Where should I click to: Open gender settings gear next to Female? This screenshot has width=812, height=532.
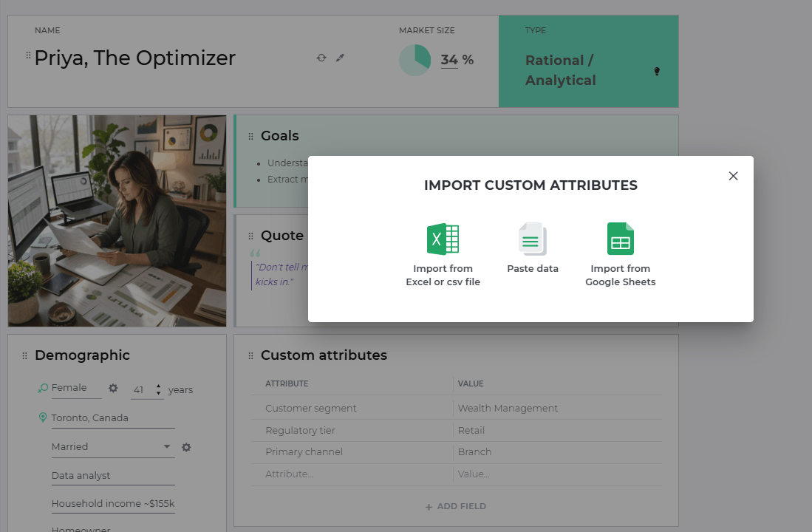(113, 388)
